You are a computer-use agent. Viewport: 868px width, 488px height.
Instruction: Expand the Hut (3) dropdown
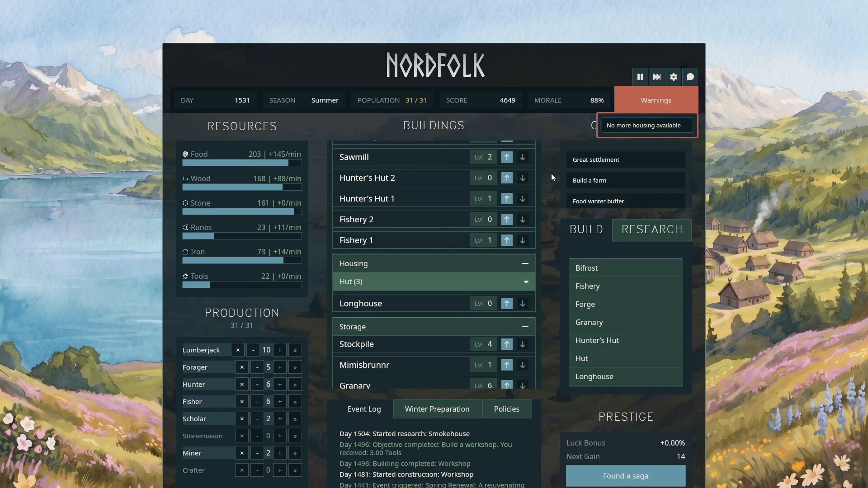click(434, 282)
